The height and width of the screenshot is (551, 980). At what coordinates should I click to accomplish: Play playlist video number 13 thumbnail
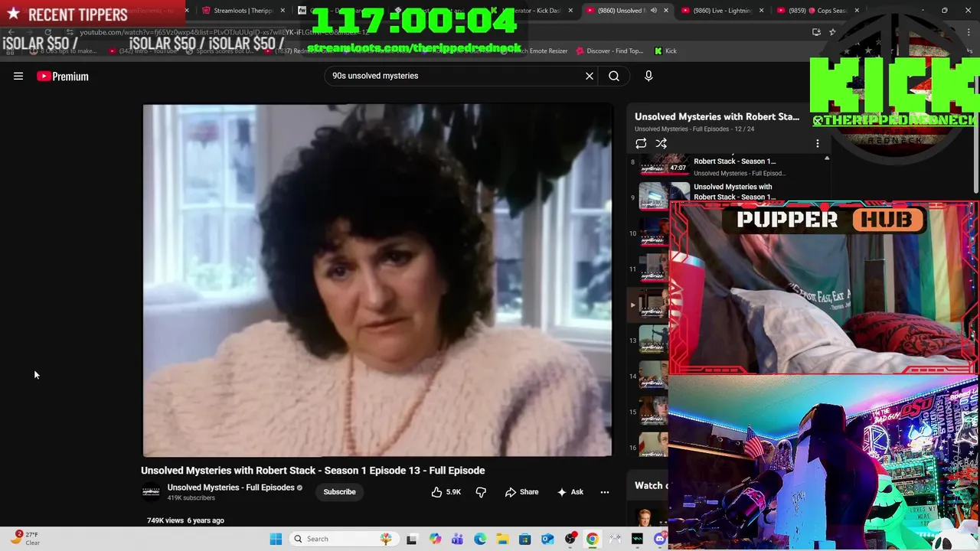pyautogui.click(x=655, y=340)
